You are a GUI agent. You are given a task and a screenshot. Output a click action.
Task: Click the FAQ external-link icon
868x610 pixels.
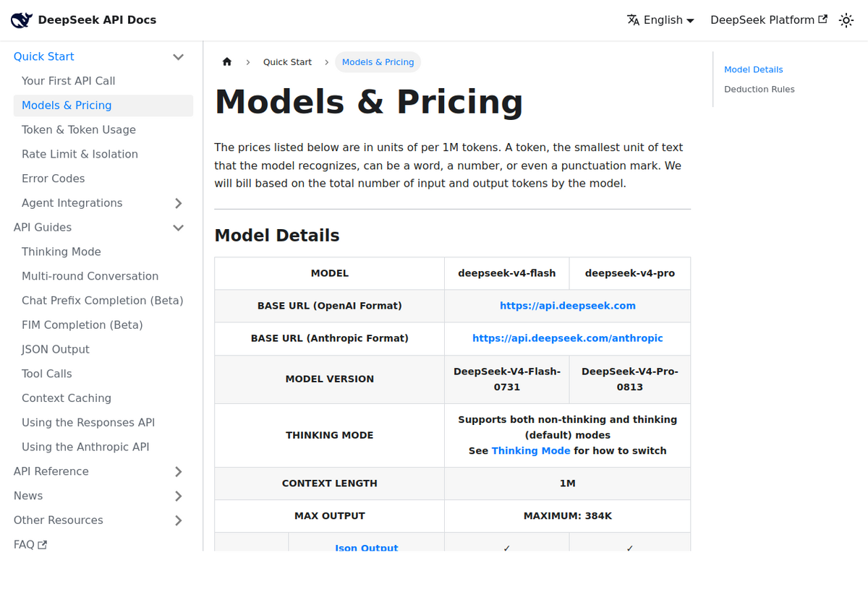click(x=43, y=545)
